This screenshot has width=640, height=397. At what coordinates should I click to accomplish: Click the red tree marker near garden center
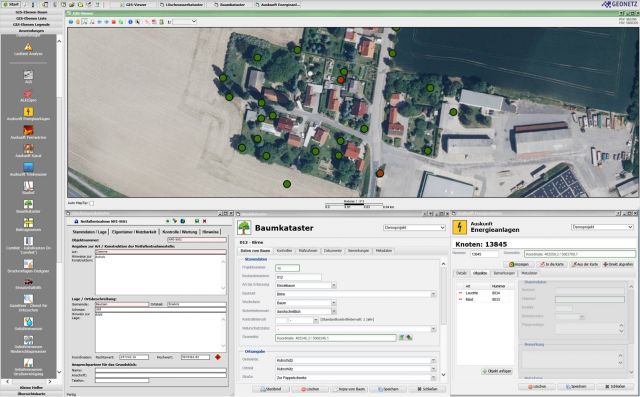(x=341, y=80)
